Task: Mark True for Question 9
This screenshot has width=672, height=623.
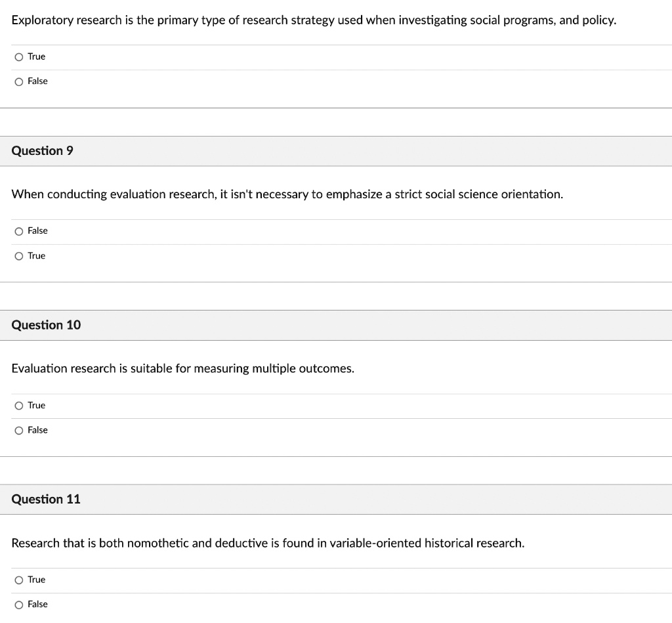Action: (20, 255)
